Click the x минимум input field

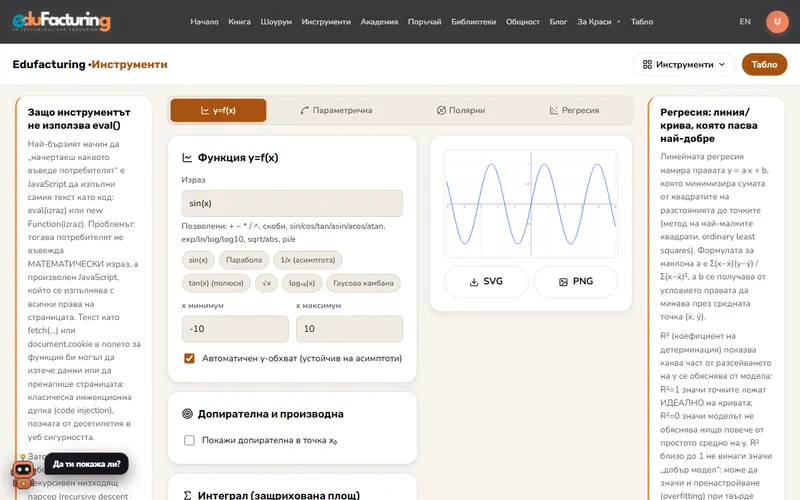[x=235, y=329]
